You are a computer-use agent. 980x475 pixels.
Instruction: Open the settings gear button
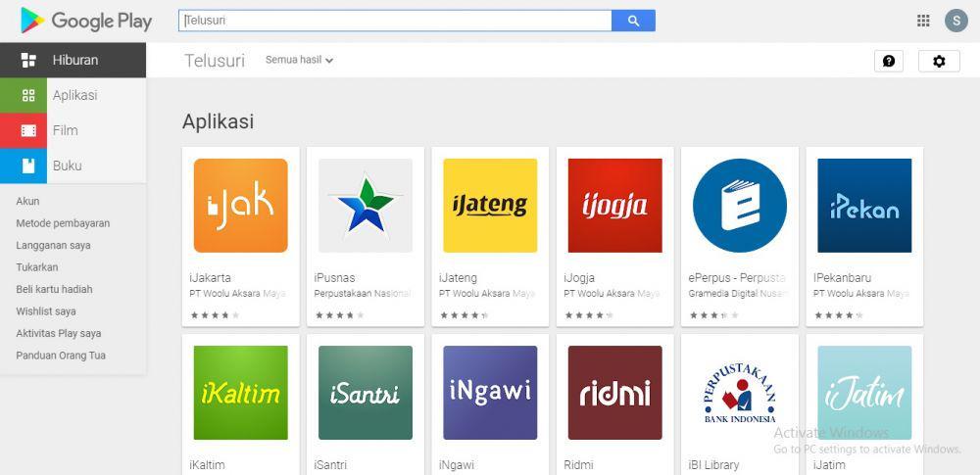pos(939,62)
